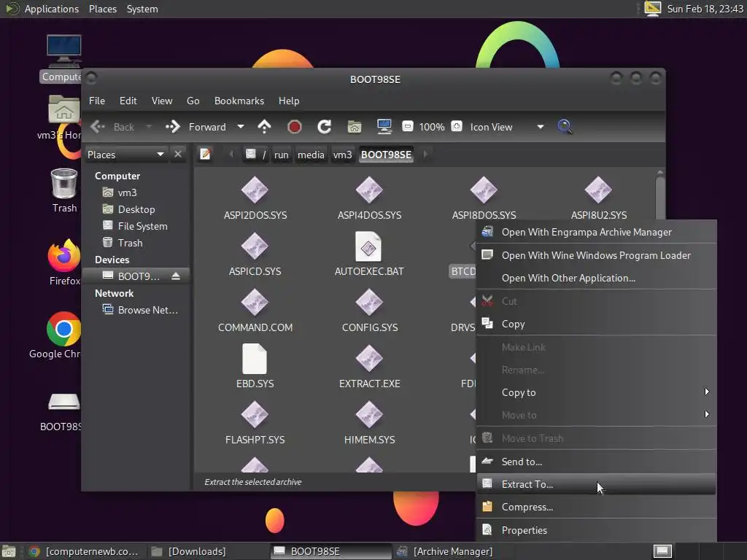Viewport: 747px width, 560px height.
Task: Toggle the location text entry pencil button
Action: 205,155
